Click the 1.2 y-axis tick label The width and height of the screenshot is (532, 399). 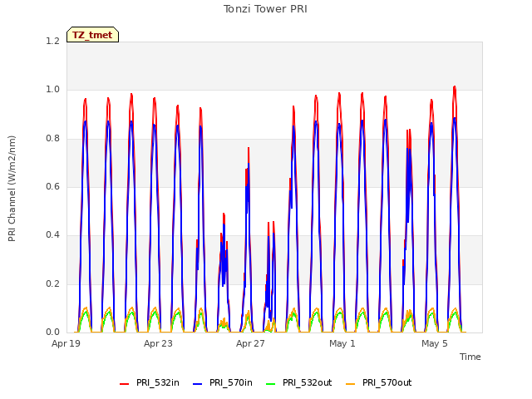[x=52, y=41]
